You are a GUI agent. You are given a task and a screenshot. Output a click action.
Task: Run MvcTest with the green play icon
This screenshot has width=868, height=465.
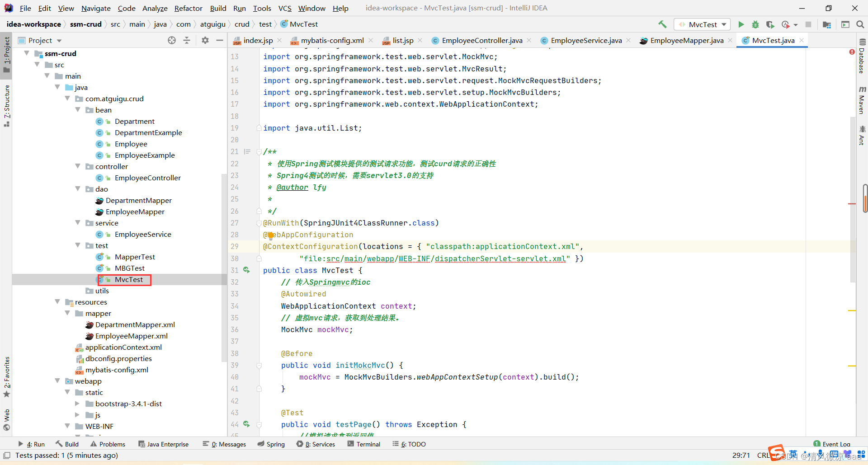pyautogui.click(x=741, y=24)
